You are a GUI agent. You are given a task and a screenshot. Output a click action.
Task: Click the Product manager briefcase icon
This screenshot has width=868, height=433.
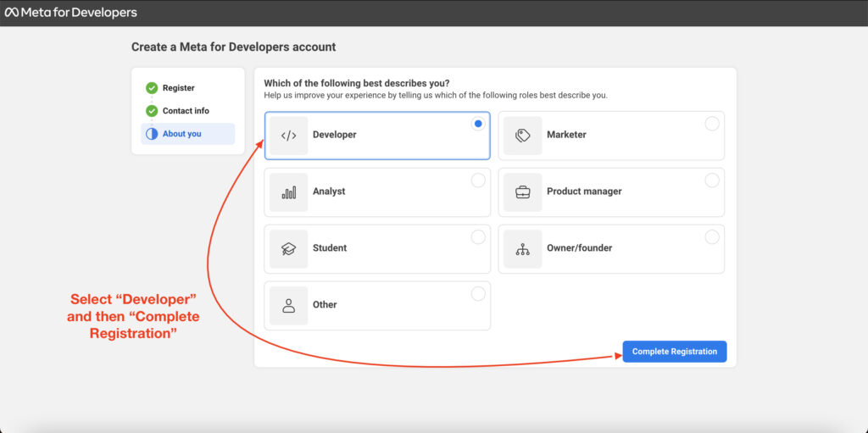[x=522, y=192]
